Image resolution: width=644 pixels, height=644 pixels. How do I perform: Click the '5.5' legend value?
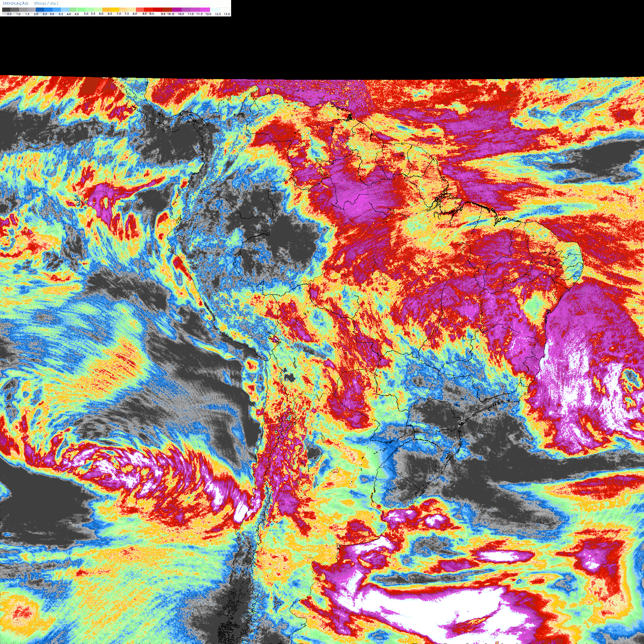(93, 14)
